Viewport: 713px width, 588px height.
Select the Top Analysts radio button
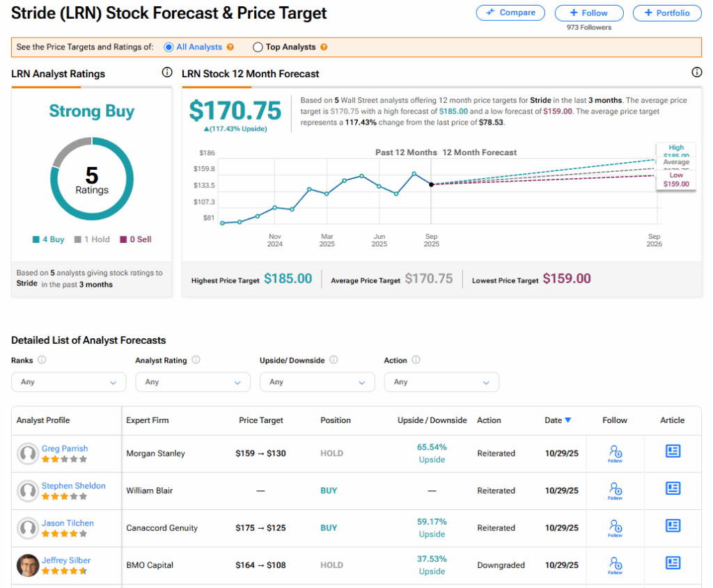point(258,47)
